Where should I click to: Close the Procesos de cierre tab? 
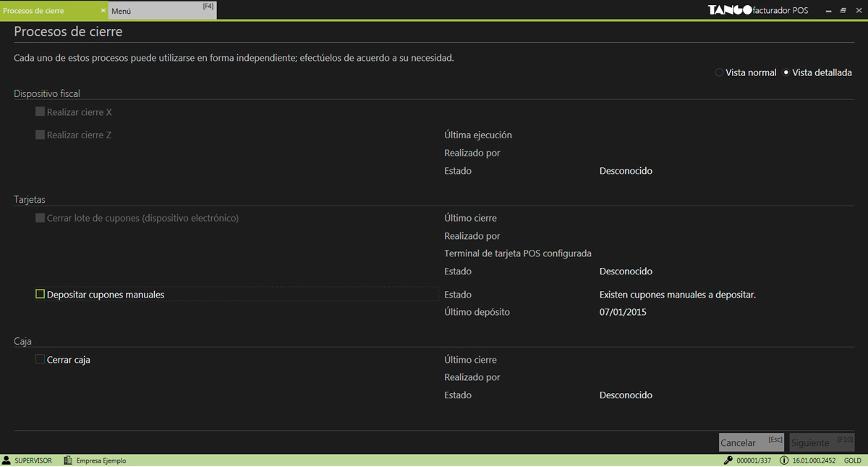click(x=103, y=11)
